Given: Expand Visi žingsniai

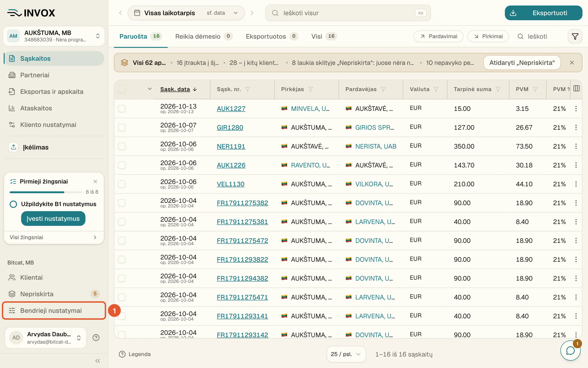Looking at the screenshot, I should (x=54, y=237).
